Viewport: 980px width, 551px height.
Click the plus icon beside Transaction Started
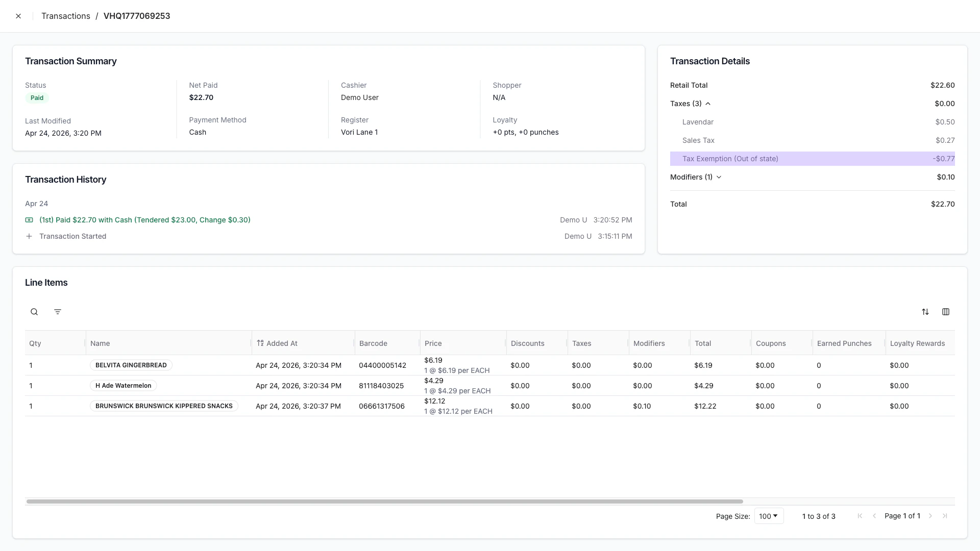pos(29,236)
